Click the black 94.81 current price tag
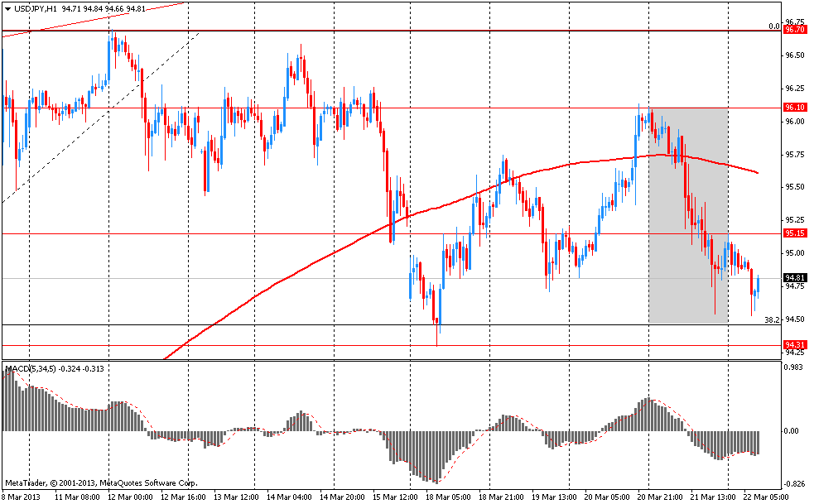Image resolution: width=814 pixels, height=504 pixels. click(795, 278)
